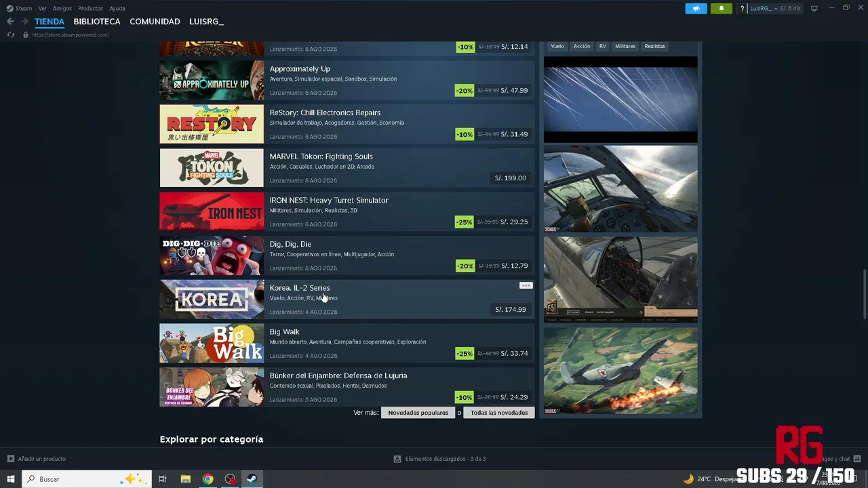868x488 pixels.
Task: Open Task View on the taskbar
Action: (x=163, y=479)
